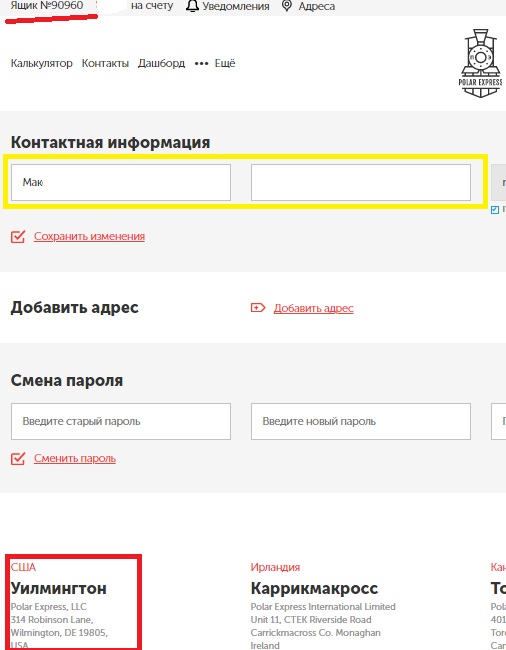Open the Контакты menu item
This screenshot has height=650, width=506.
point(105,63)
